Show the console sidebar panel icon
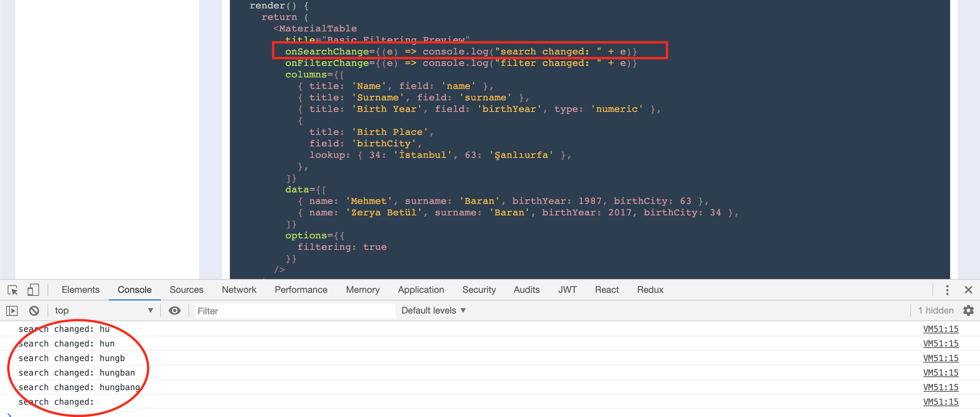 point(12,310)
